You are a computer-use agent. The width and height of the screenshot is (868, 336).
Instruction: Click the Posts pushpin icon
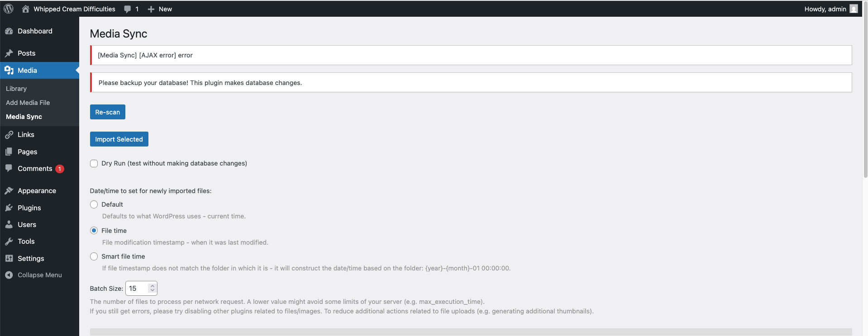[9, 53]
